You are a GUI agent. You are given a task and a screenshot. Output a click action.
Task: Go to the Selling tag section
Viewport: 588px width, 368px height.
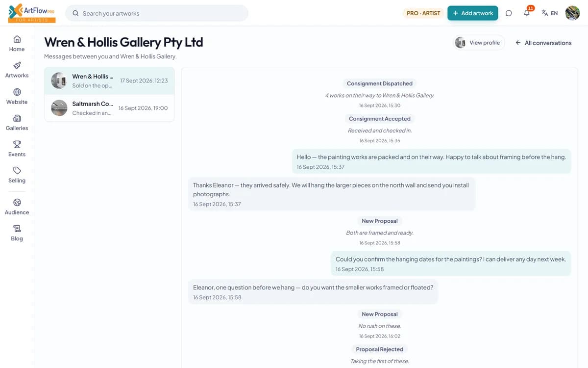coord(17,175)
